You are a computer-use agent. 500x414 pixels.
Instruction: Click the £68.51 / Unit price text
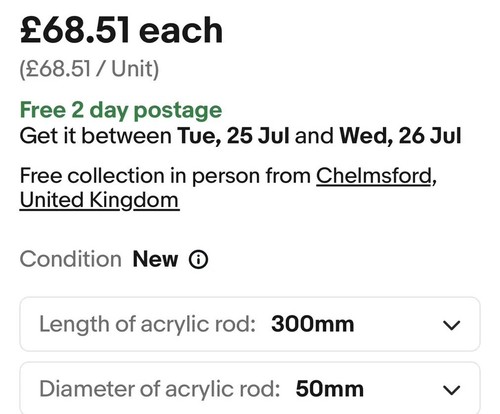coord(89,69)
